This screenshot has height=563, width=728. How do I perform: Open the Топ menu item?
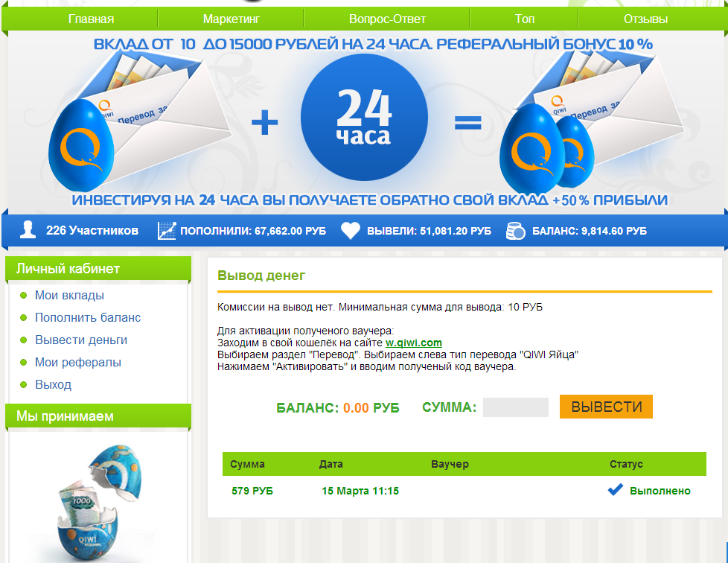[525, 19]
